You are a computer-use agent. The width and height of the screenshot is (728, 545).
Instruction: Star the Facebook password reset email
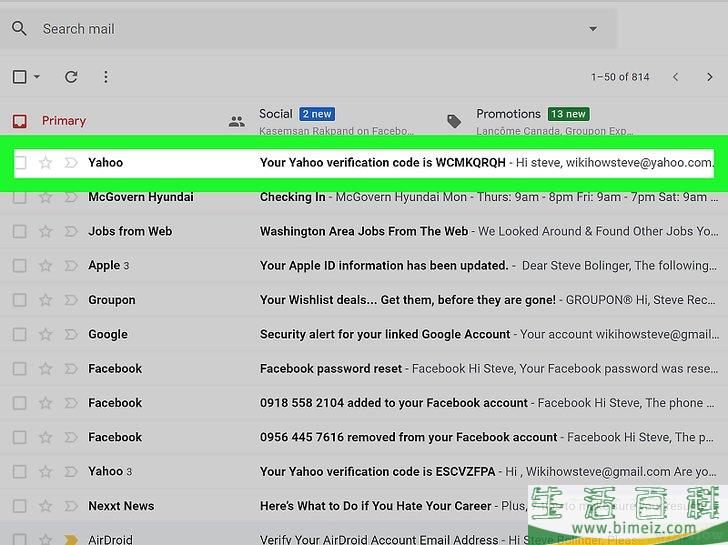[x=45, y=369]
